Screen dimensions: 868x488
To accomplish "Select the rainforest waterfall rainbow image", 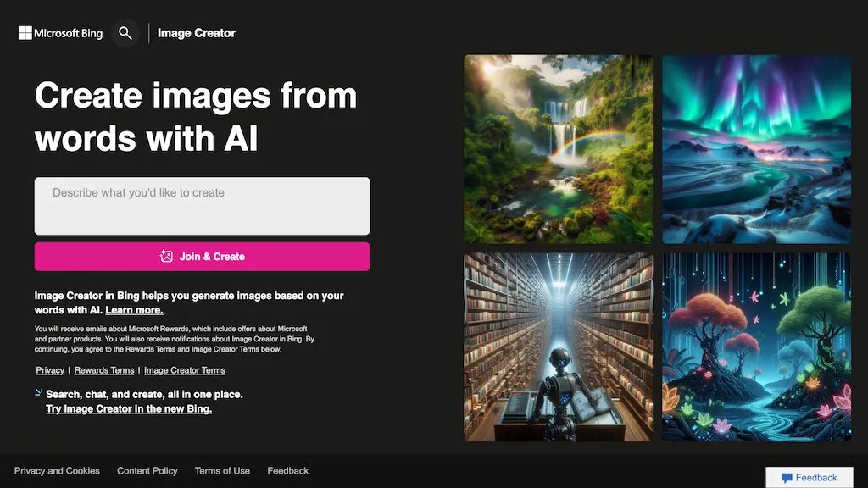I will [x=558, y=149].
